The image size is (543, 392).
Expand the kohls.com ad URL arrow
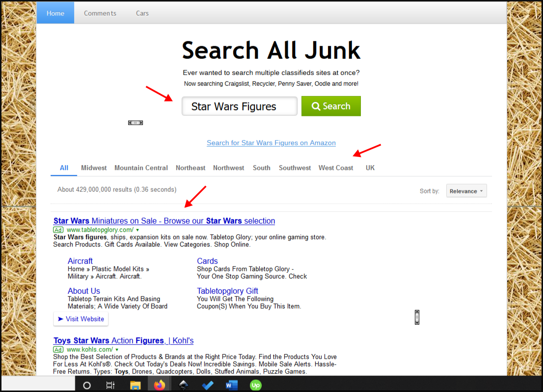pos(117,350)
